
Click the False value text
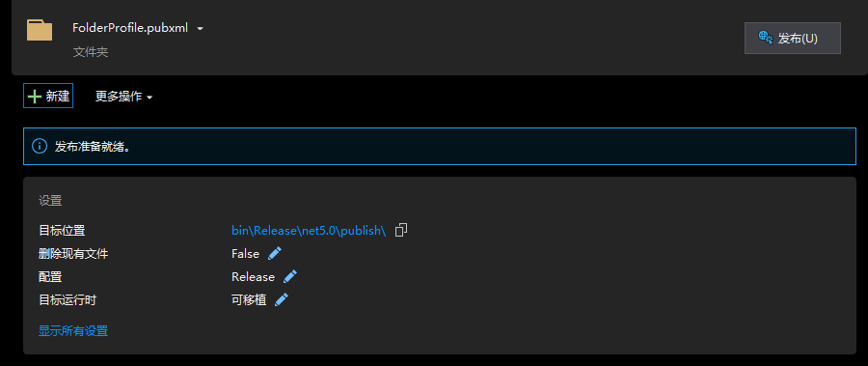point(245,254)
